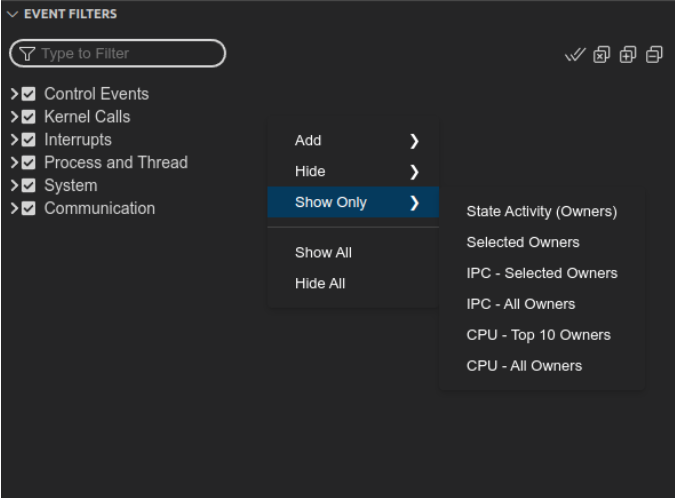Open the Add submenu
This screenshot has width=675, height=498.
pyautogui.click(x=353, y=140)
